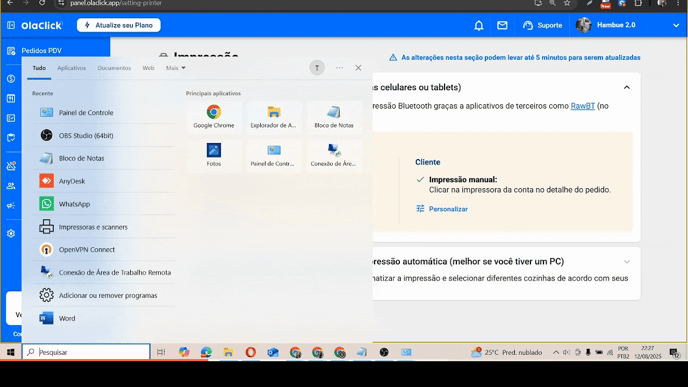Open File Explorer from the taskbar
688x387 pixels.
pos(228,352)
